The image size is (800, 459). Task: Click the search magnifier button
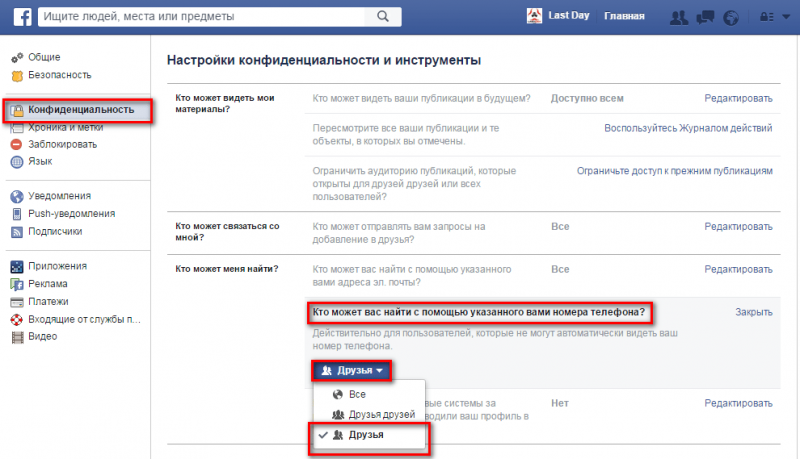click(x=383, y=16)
